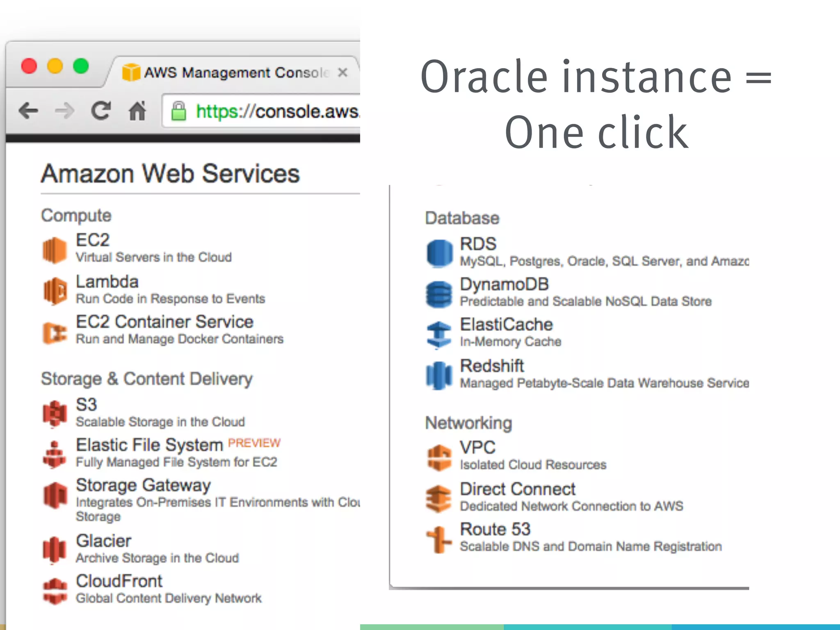Click the Storage Gateway icon
The image size is (840, 630).
[55, 495]
